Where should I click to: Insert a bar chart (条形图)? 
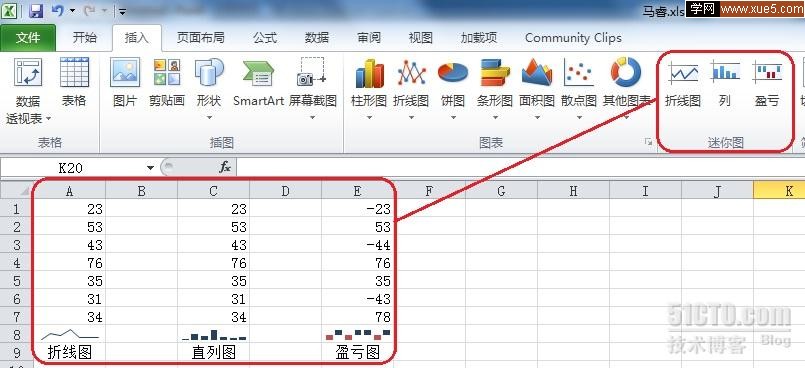[x=494, y=82]
